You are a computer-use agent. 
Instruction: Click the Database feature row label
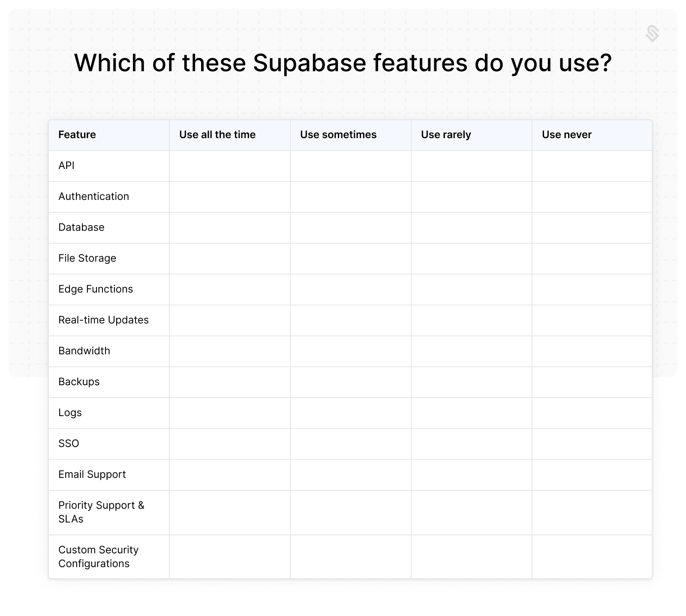(x=81, y=227)
